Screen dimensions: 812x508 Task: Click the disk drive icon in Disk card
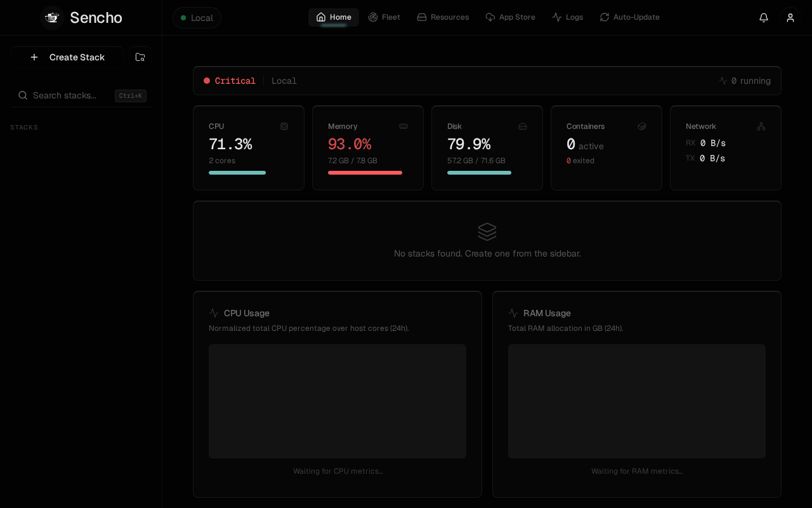[x=523, y=126]
